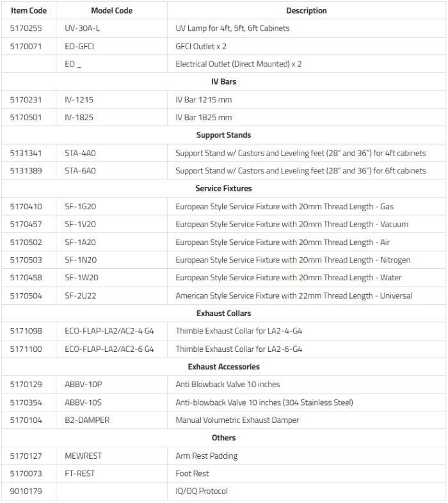Click the Support Stands section heading

pos(223,135)
